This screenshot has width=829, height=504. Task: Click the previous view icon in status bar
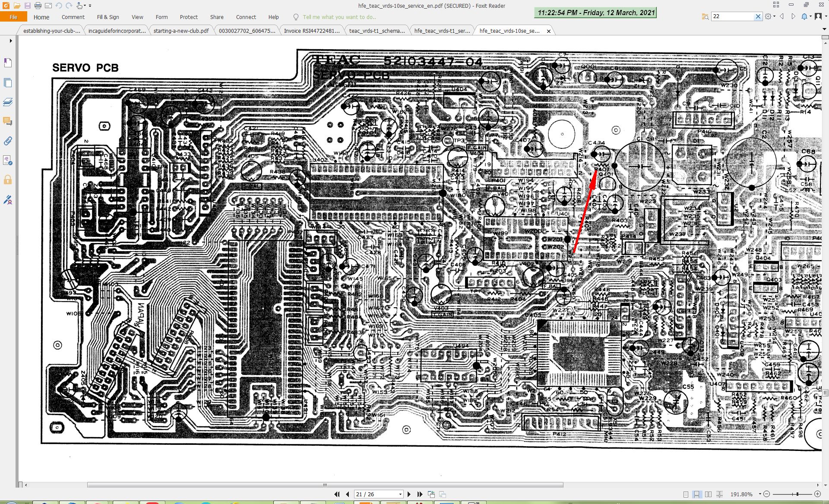coord(431,494)
